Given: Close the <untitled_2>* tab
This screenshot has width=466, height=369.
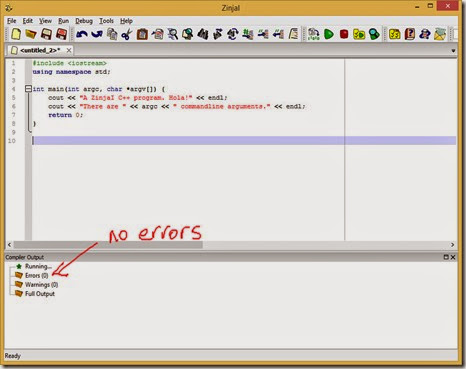Looking at the screenshot, I should [x=69, y=50].
